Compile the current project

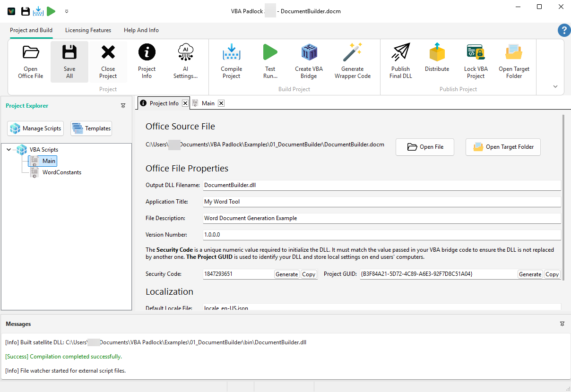coord(231,60)
